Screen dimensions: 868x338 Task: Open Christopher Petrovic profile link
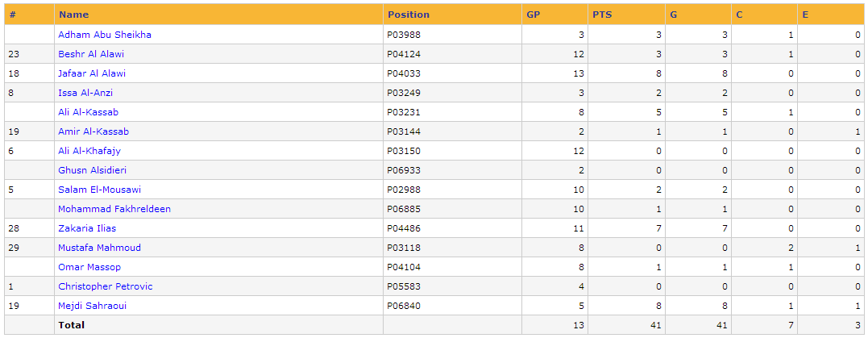pos(106,286)
